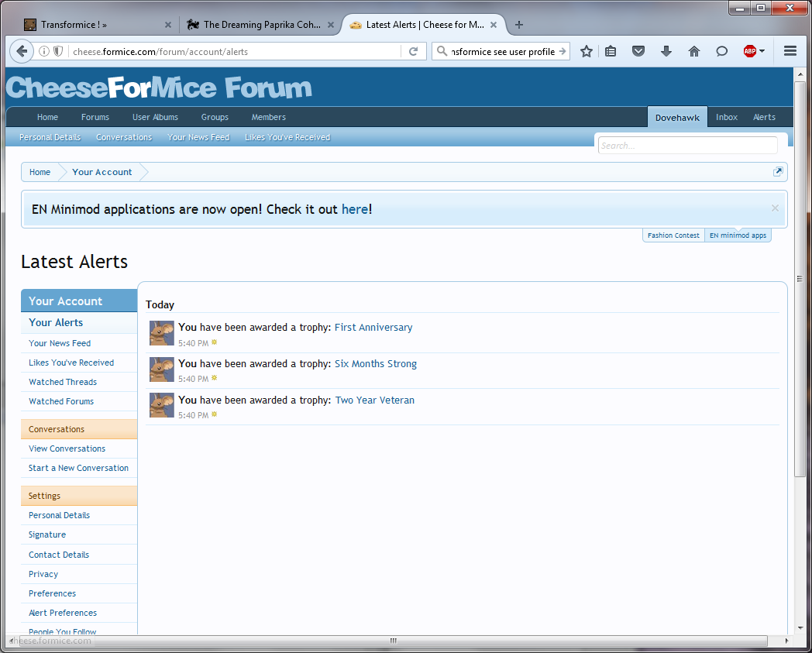Go back using browser back arrow
812x653 pixels.
coord(22,51)
